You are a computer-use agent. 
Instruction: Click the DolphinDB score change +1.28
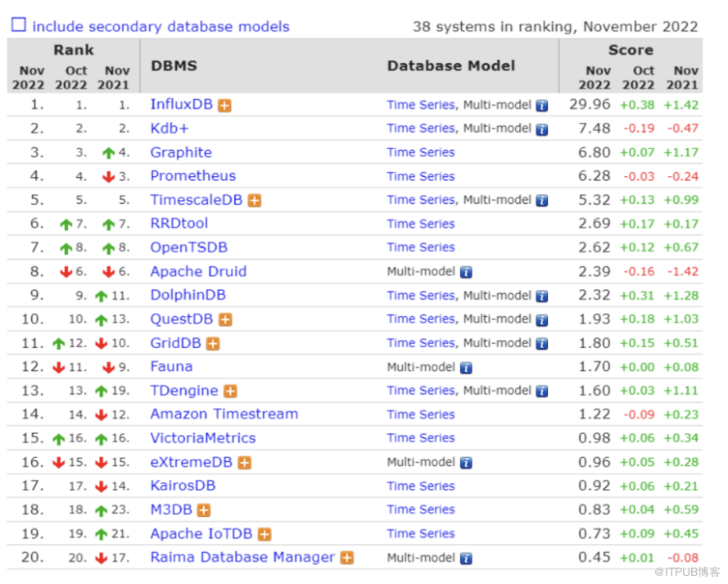click(681, 296)
